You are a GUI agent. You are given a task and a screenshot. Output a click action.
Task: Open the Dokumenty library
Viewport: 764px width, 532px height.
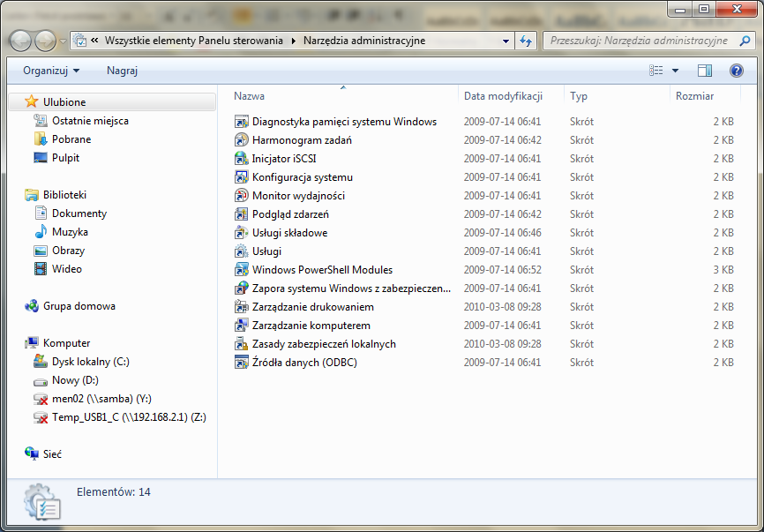coord(79,213)
